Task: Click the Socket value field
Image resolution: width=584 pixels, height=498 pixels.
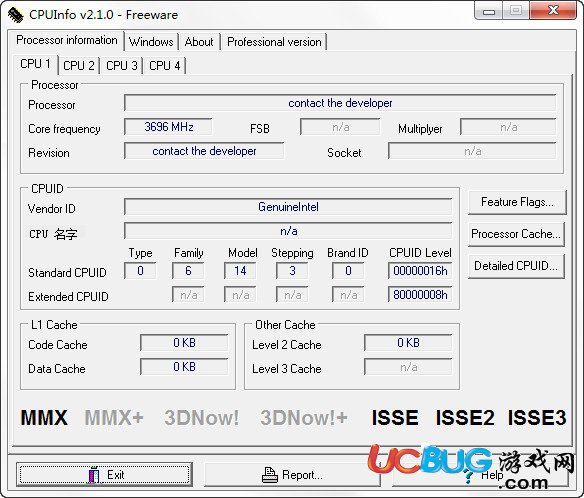Action: coord(472,151)
